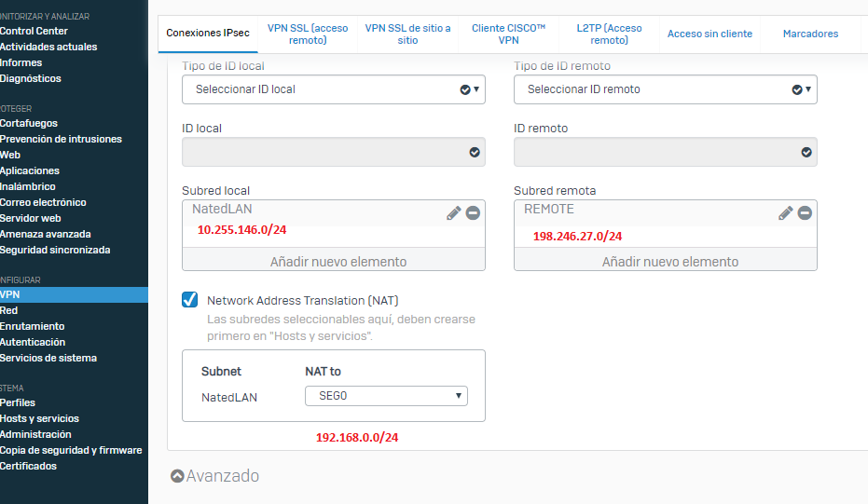This screenshot has width=868, height=504.
Task: Add new element under Subred remota
Action: pos(665,261)
